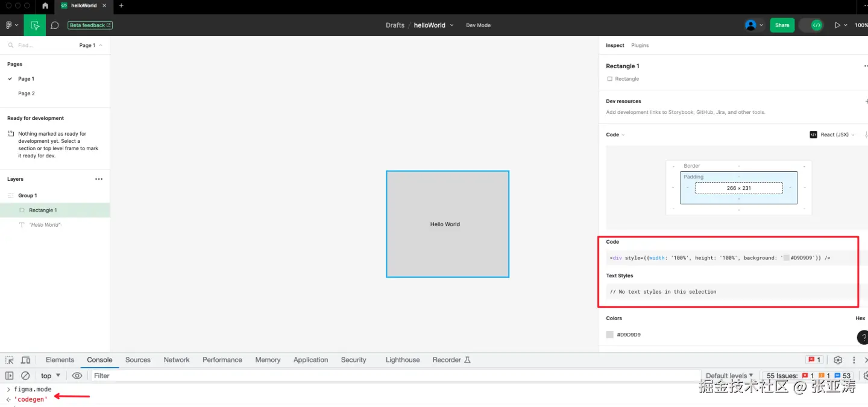
Task: Open Layers panel more options
Action: coord(99,179)
